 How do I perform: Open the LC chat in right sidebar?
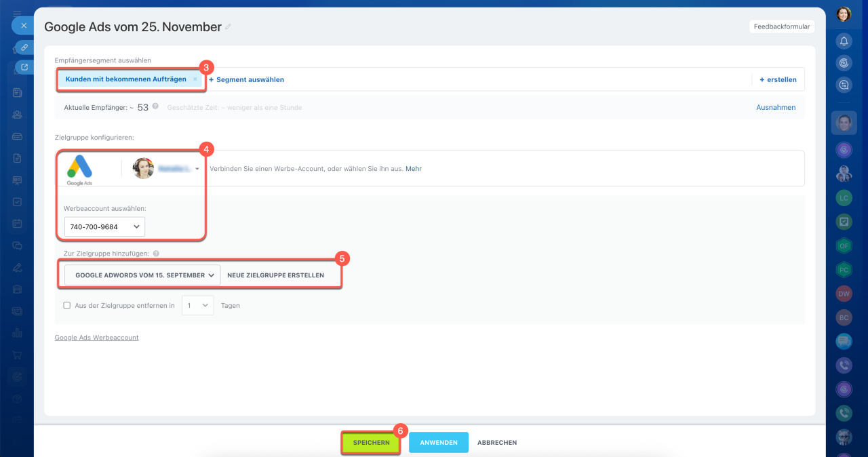click(x=844, y=198)
